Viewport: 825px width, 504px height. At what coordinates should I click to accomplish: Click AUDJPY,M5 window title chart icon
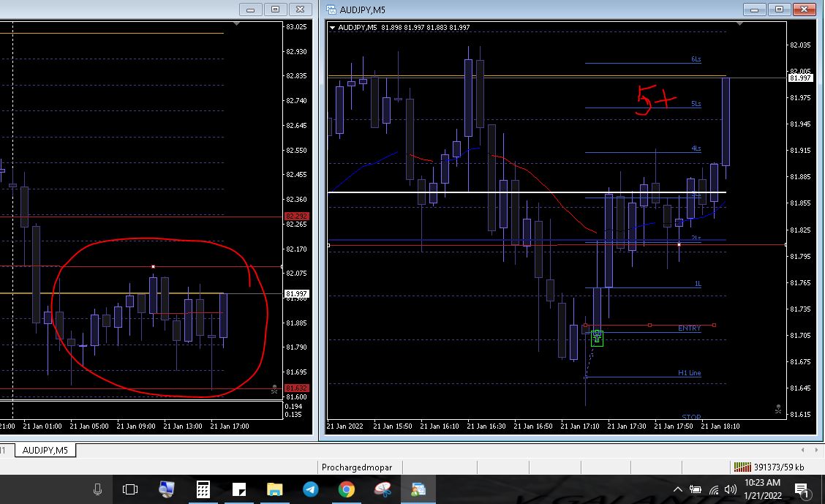point(331,10)
